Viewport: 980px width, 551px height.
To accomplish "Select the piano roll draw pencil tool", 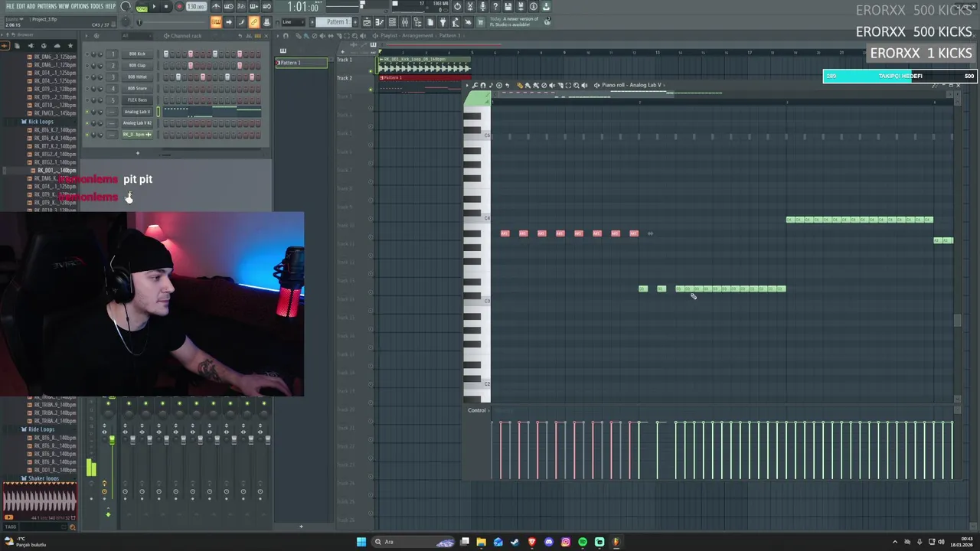I will [x=520, y=85].
